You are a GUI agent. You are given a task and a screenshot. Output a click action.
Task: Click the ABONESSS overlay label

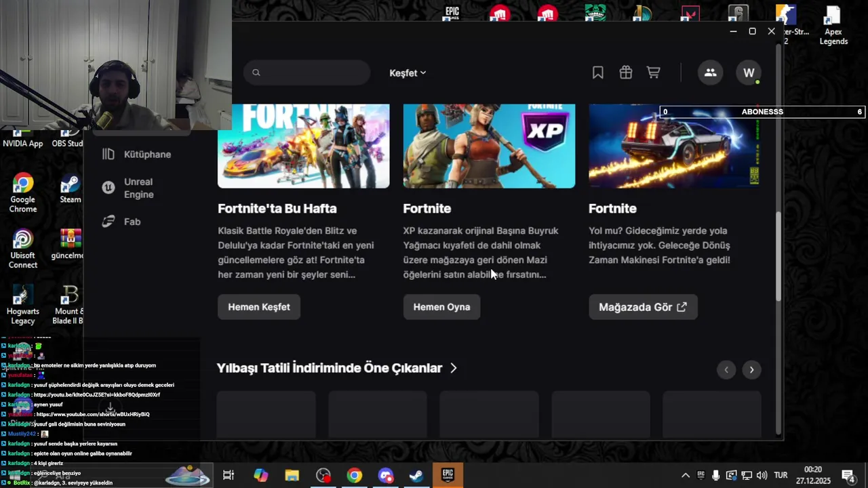[762, 112]
